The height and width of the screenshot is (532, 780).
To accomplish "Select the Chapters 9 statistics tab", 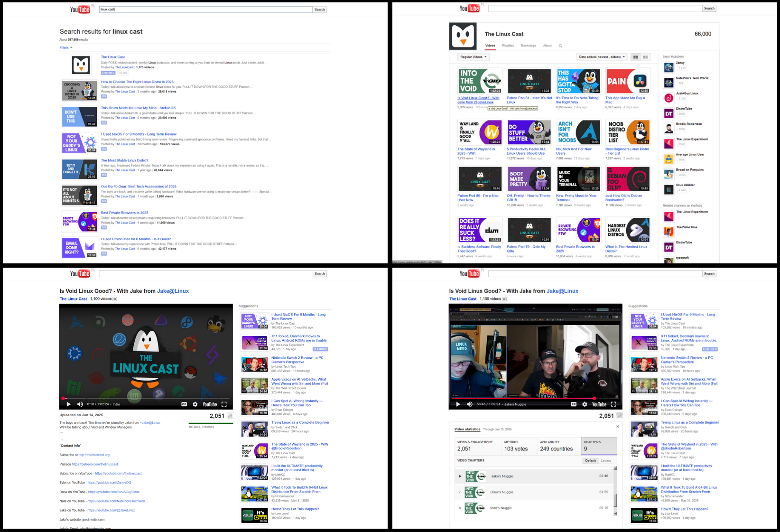I will pos(599,446).
